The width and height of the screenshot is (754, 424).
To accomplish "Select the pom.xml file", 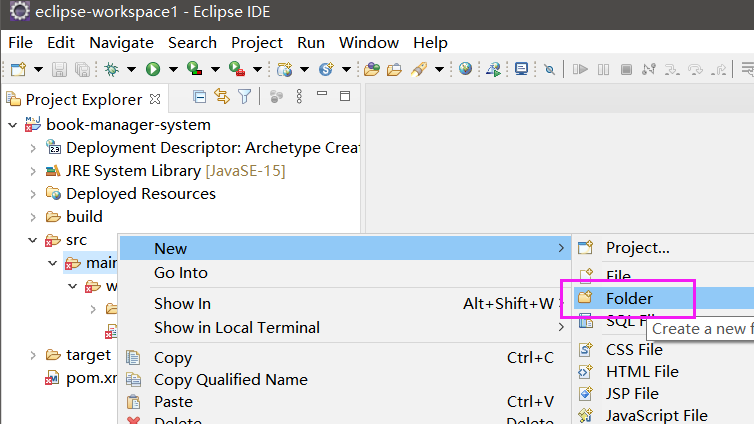I will 91,378.
